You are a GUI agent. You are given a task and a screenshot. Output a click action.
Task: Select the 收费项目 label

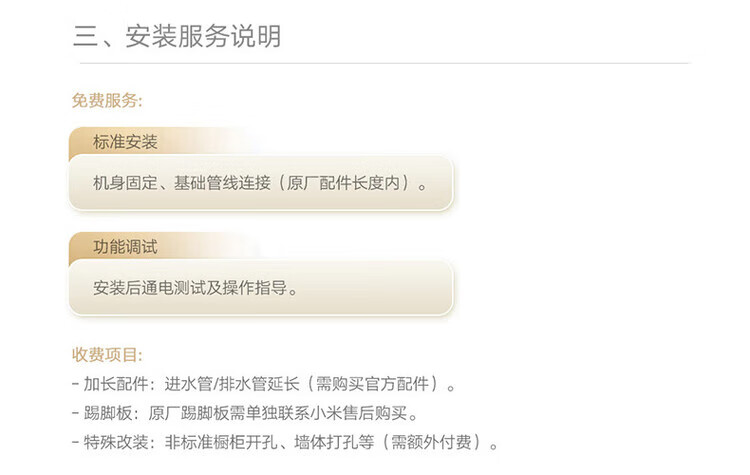107,355
